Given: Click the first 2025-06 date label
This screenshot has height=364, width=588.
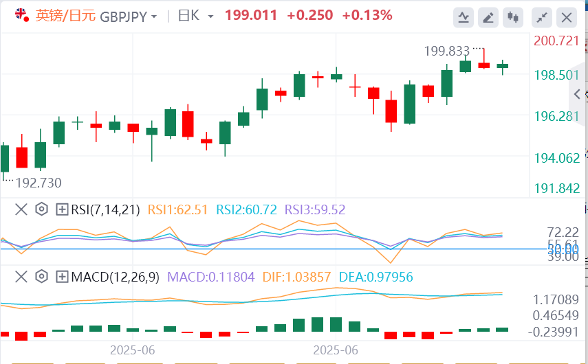Looking at the screenshot, I should (x=132, y=350).
